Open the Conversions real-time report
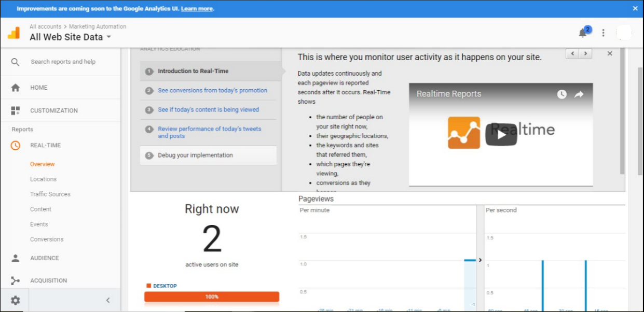Screen dimensions: 644x312 pyautogui.click(x=47, y=239)
